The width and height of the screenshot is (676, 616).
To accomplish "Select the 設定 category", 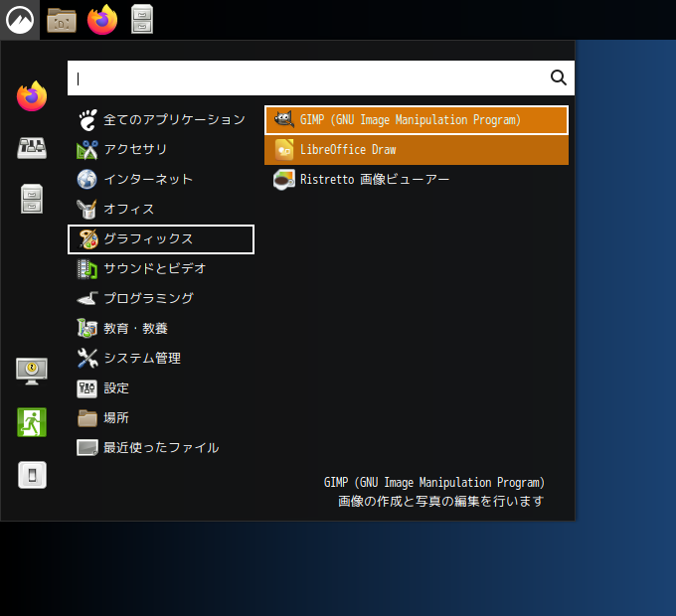I will (x=161, y=388).
